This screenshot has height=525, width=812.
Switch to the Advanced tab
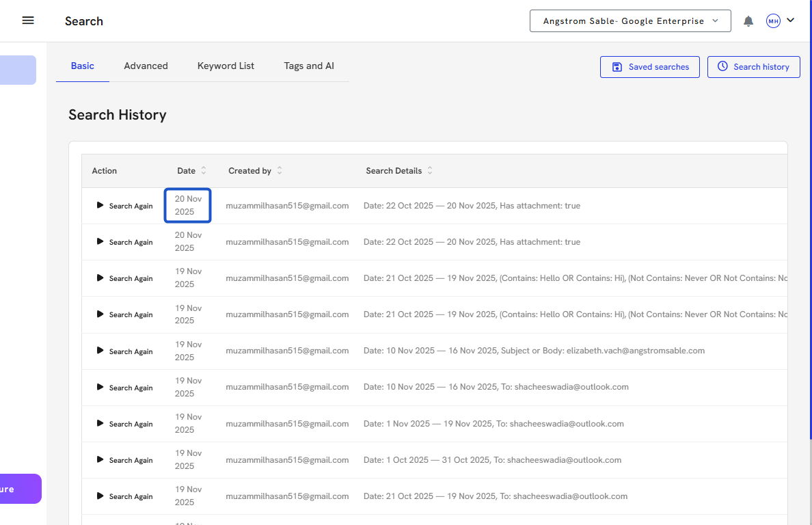[146, 66]
